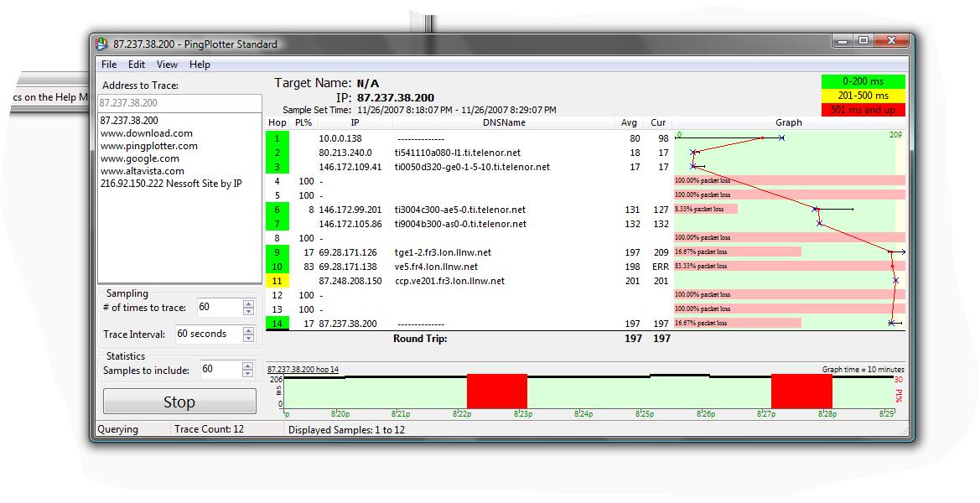Click Displayed Samples: 1 to 12 status
This screenshot has height=503, width=980.
click(x=346, y=430)
